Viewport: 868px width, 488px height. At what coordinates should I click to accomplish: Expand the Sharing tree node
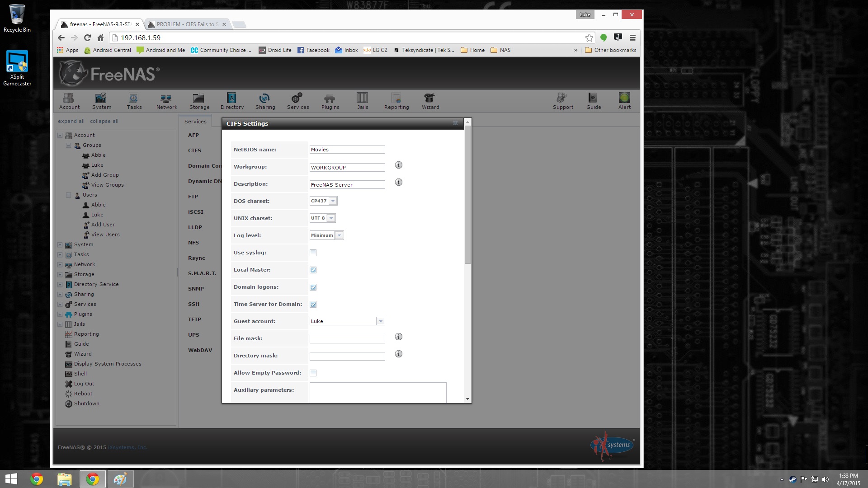click(60, 295)
